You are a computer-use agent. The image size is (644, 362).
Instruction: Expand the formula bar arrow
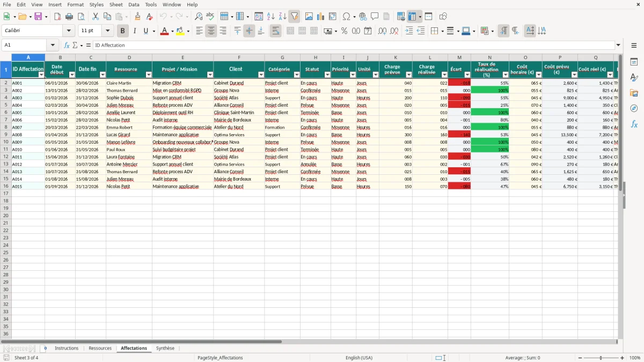pos(618,45)
